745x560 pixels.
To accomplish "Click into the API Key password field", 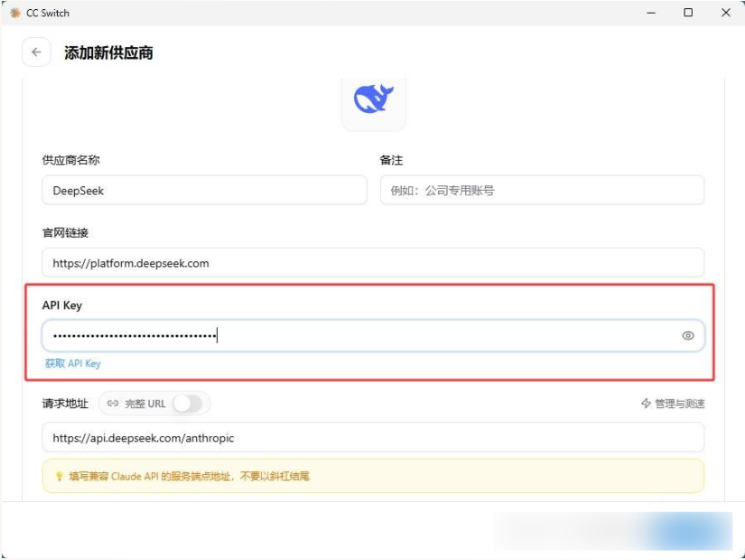I will [373, 336].
